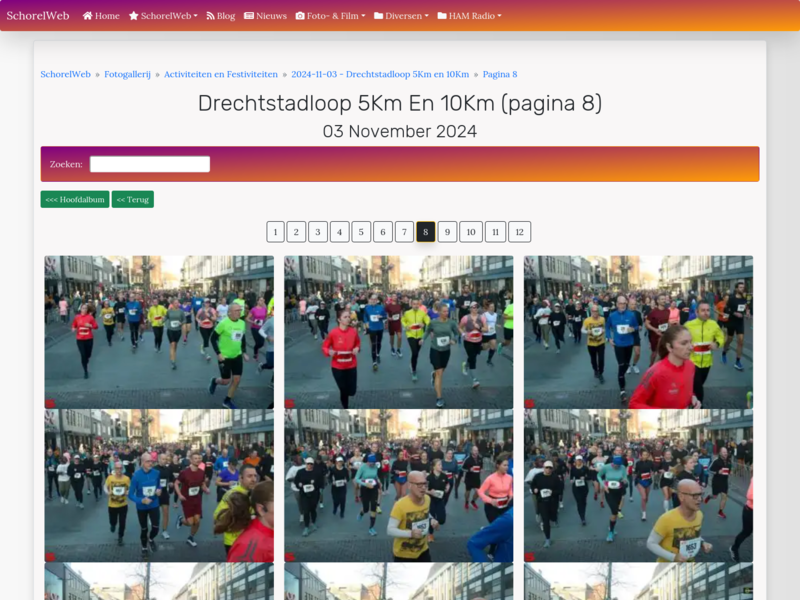
Task: Go to gallery page 6
Action: point(383,232)
